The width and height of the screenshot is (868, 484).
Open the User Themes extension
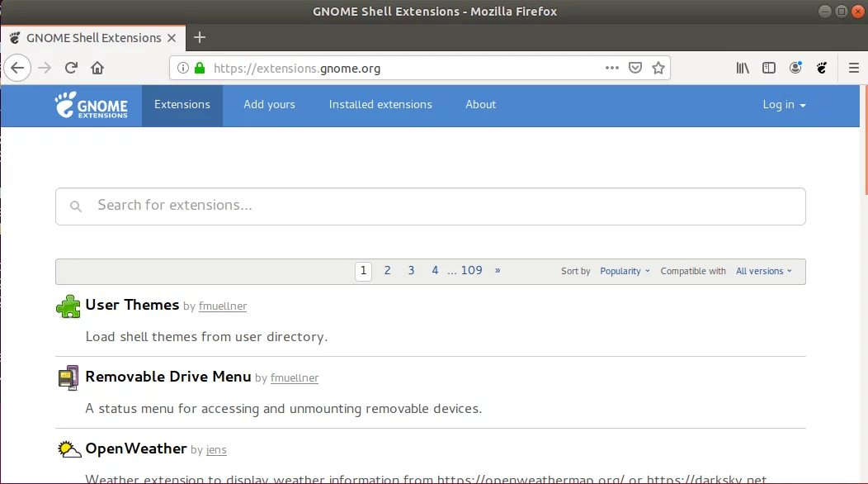point(132,305)
